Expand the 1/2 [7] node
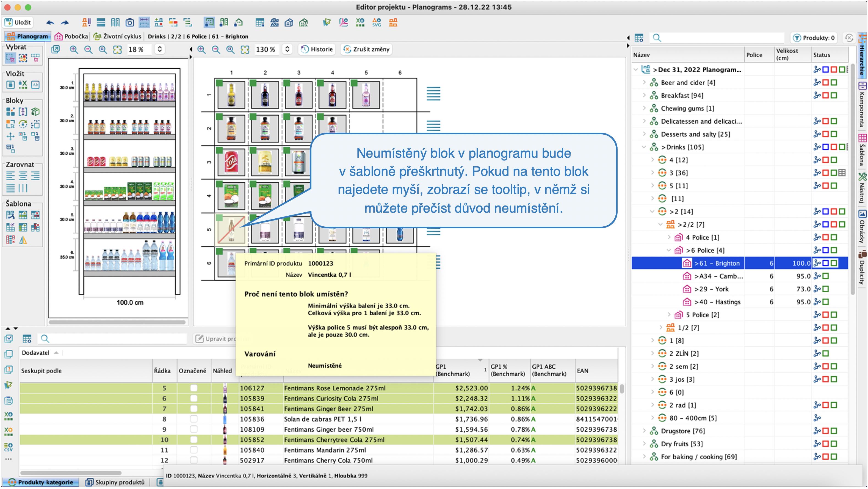The width and height of the screenshot is (868, 489). pos(660,327)
